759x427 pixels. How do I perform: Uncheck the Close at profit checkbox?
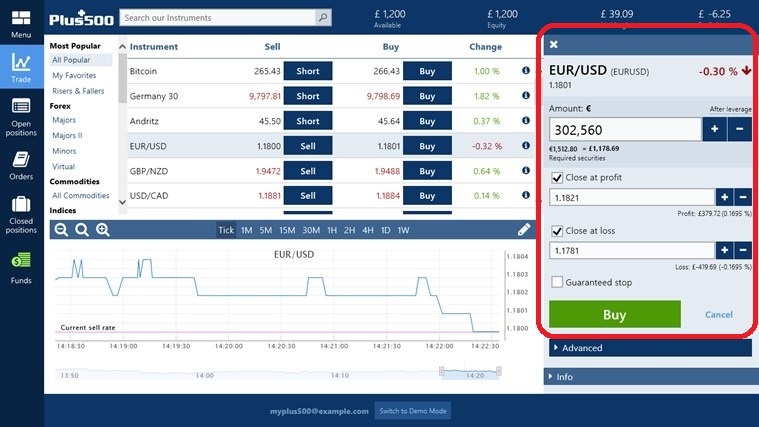[x=558, y=178]
